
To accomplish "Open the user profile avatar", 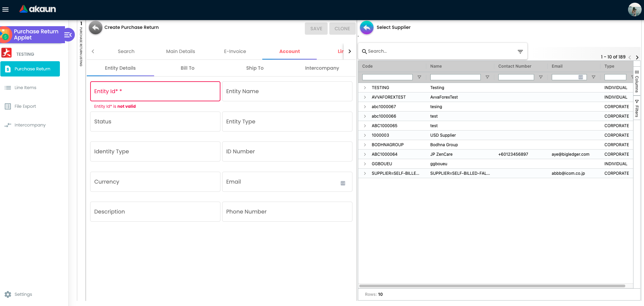I will coord(634,10).
